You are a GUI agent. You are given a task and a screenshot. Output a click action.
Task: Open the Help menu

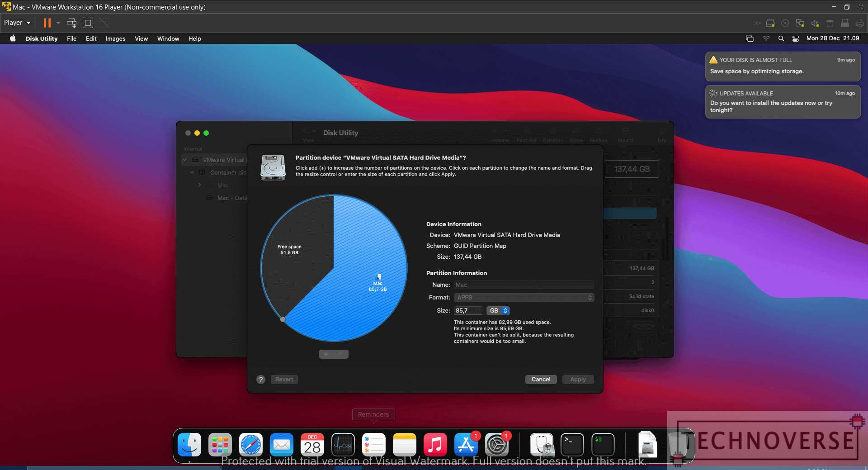click(194, 38)
